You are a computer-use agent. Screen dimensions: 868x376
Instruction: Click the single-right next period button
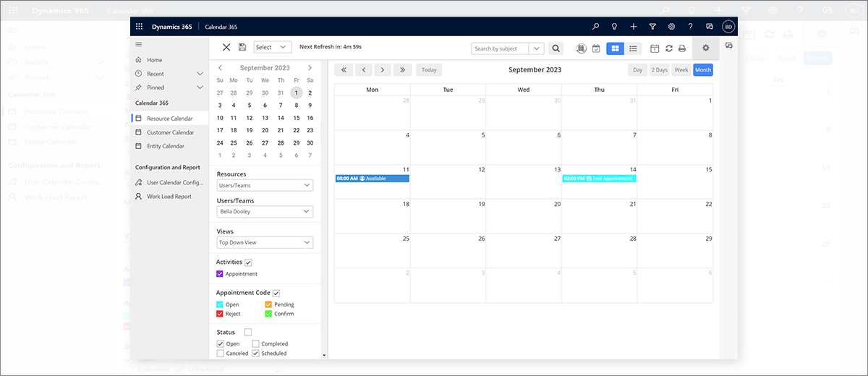383,70
